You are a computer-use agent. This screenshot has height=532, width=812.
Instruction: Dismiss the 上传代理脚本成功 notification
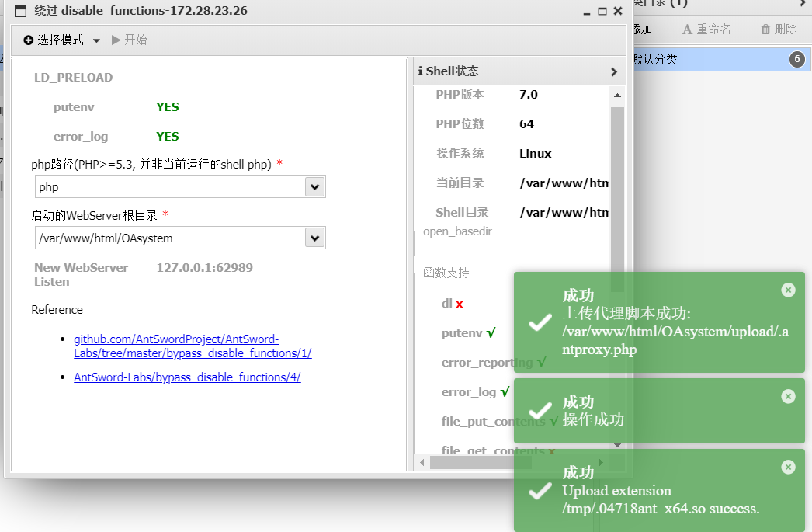(788, 290)
